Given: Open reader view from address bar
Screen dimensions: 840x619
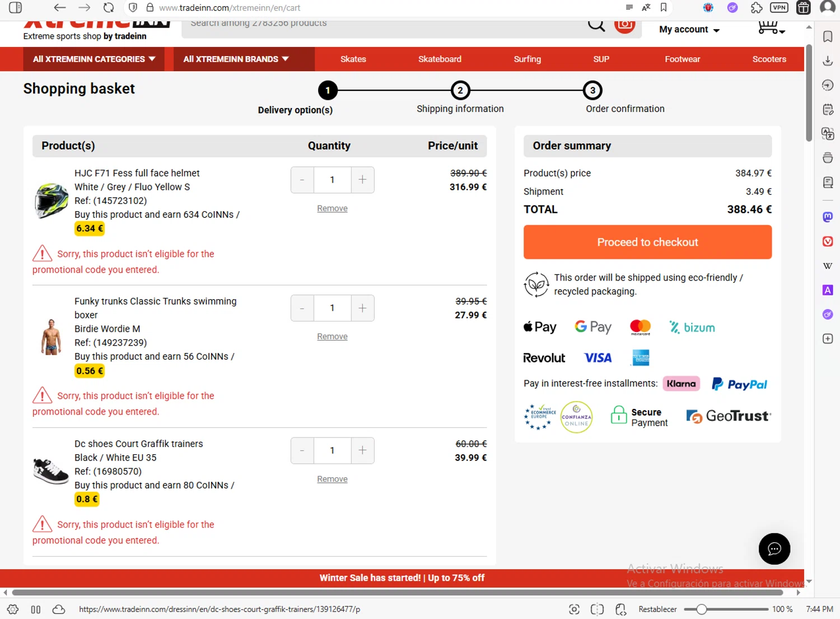Looking at the screenshot, I should coord(629,8).
